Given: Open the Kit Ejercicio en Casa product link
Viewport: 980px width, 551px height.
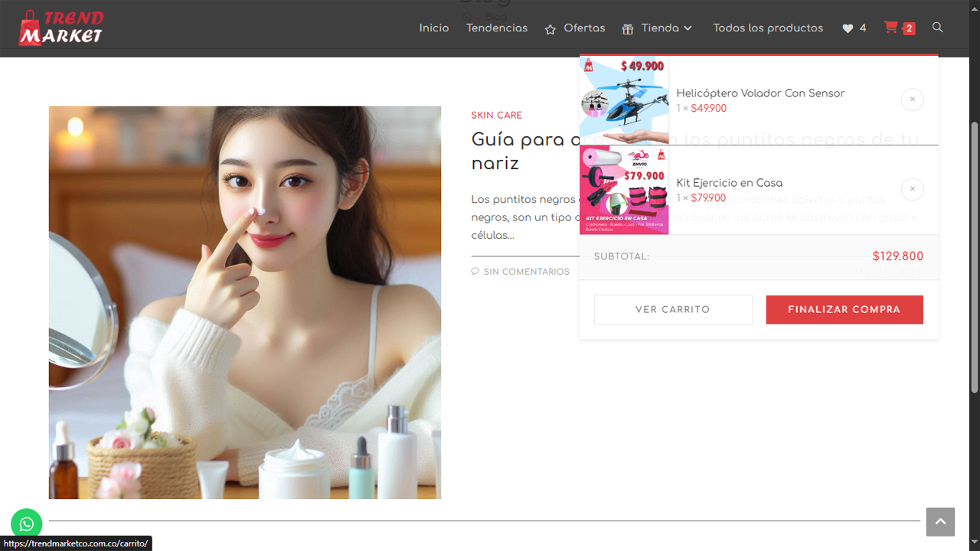Looking at the screenshot, I should [x=729, y=183].
